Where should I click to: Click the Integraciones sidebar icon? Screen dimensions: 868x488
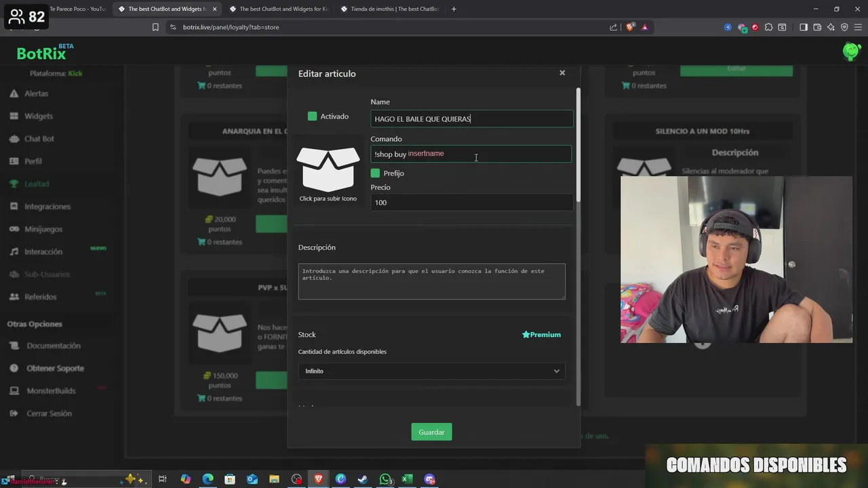point(14,206)
